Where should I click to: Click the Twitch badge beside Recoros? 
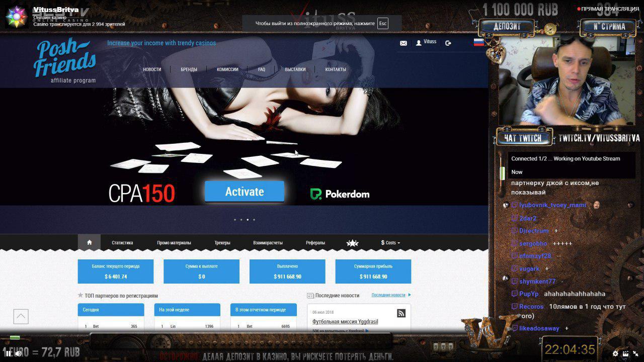click(514, 306)
